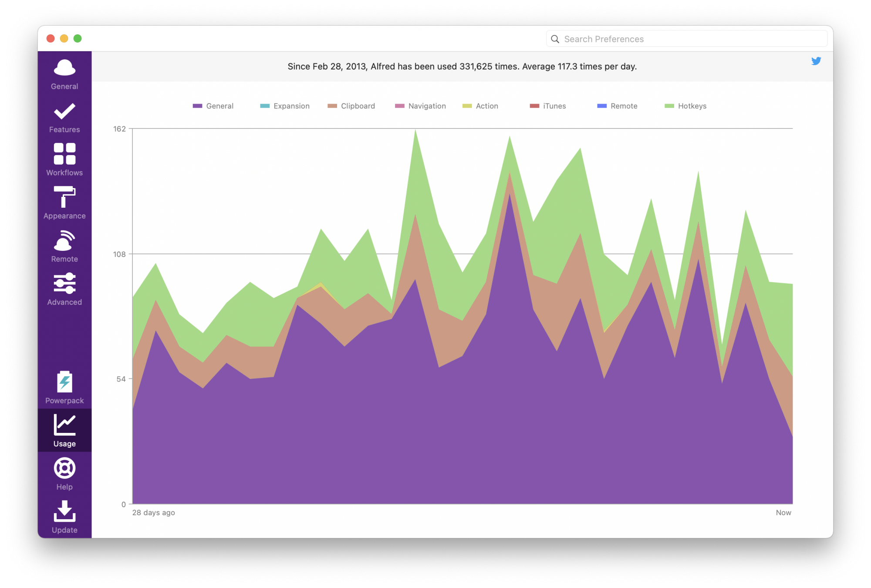Click the 108 y-axis label

(x=119, y=254)
